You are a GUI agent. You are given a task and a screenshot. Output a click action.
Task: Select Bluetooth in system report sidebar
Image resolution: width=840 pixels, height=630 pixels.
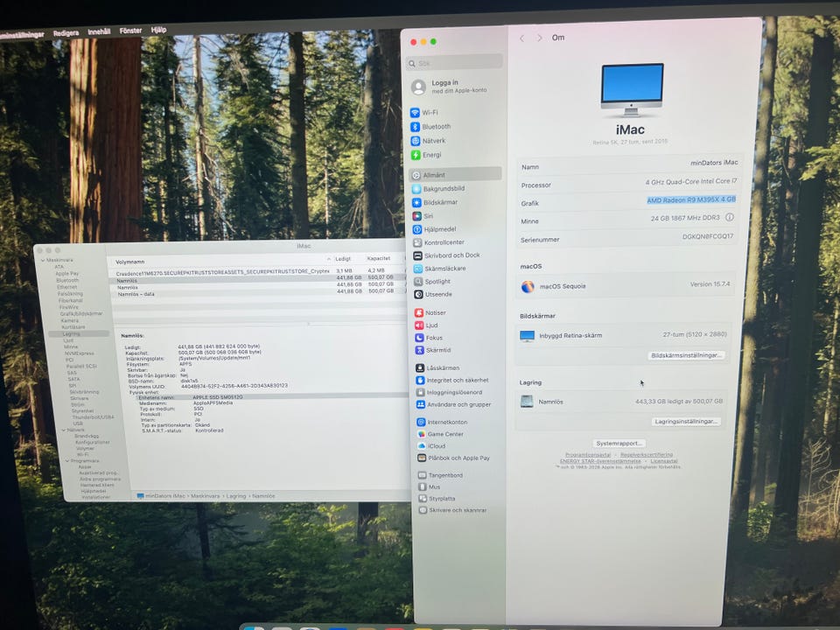[x=67, y=280]
